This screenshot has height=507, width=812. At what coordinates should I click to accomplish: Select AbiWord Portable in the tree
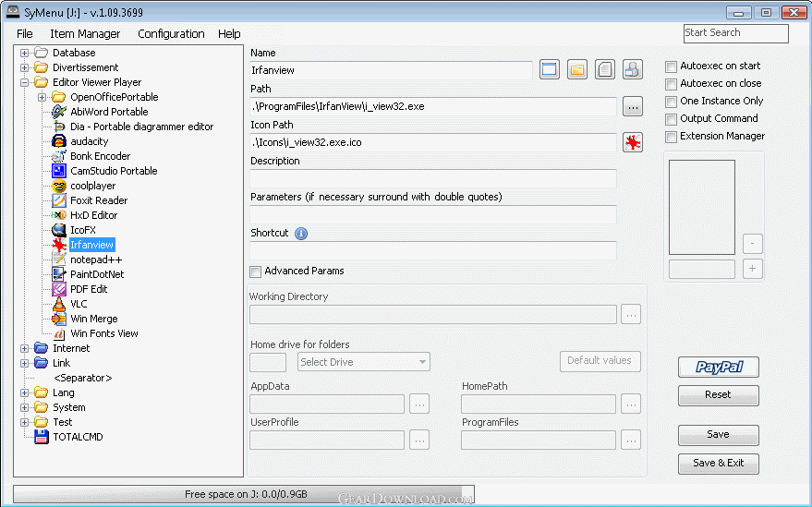coord(109,112)
